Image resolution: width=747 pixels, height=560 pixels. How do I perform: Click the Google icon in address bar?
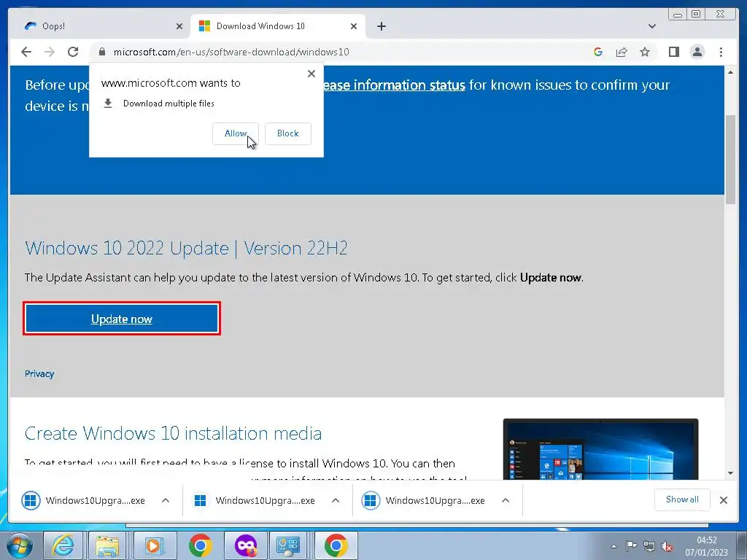(x=598, y=52)
